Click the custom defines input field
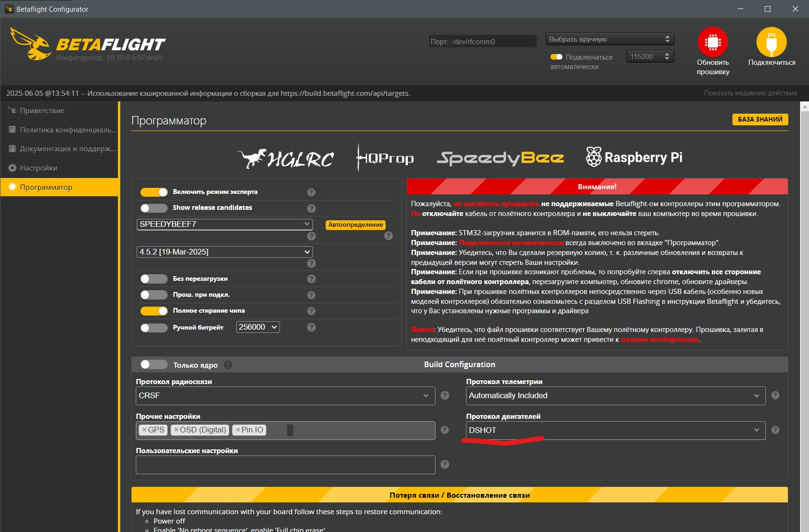This screenshot has height=532, width=809. click(285, 465)
